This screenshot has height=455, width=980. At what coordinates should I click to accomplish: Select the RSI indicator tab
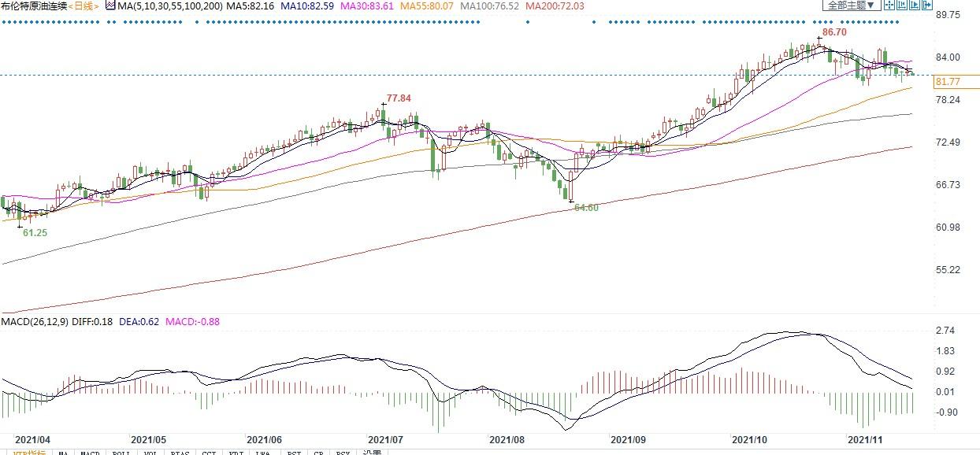tap(293, 453)
